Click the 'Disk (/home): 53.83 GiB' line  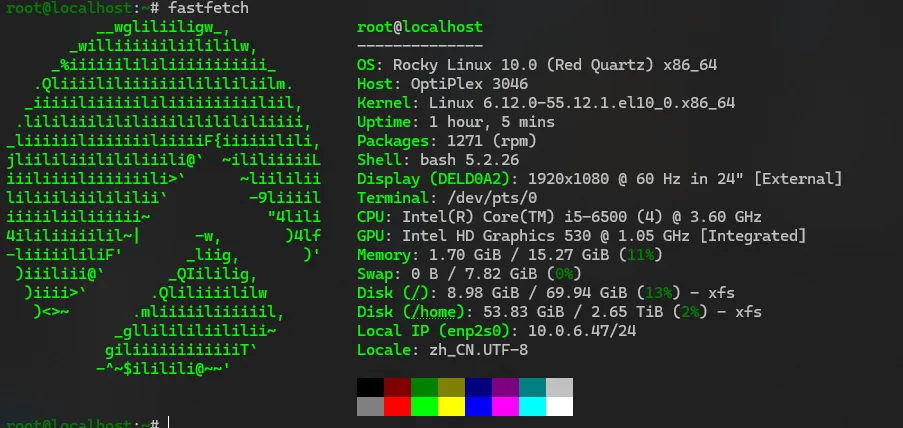coord(559,312)
